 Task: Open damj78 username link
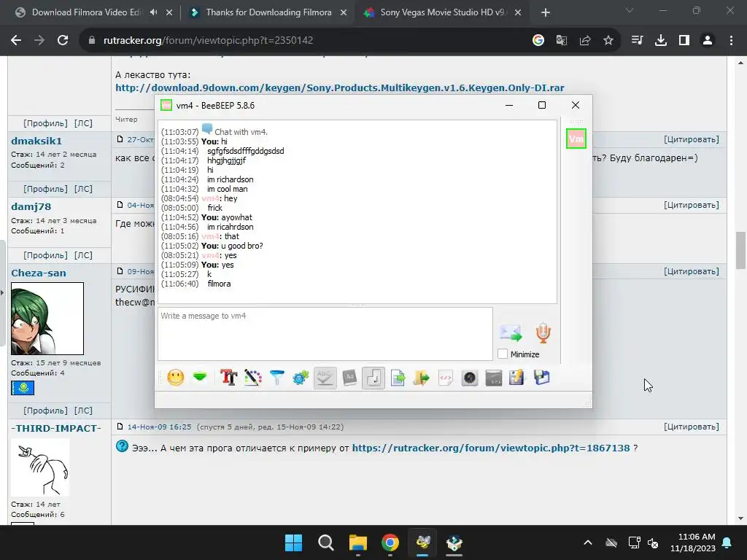click(x=31, y=206)
